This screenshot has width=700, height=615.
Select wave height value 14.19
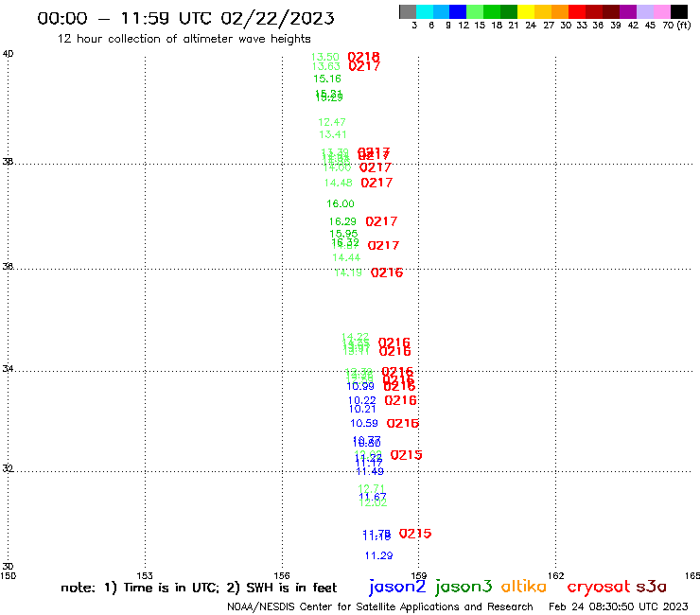[348, 272]
